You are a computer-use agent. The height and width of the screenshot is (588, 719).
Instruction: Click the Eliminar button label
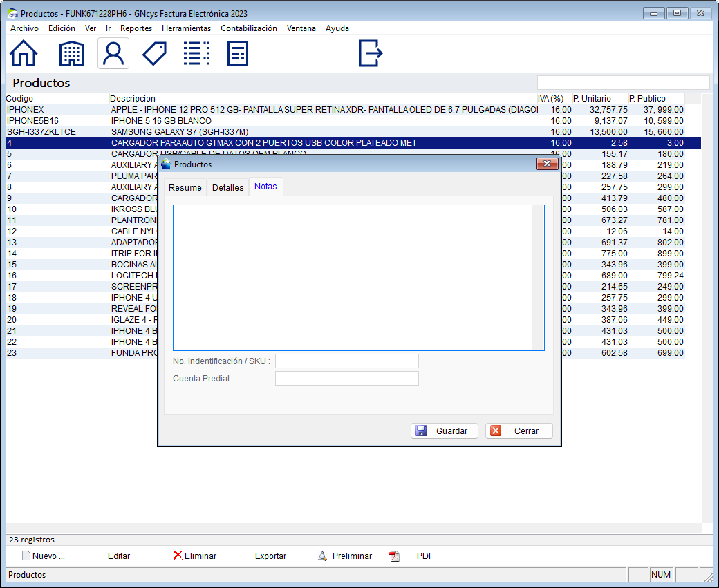coord(200,556)
